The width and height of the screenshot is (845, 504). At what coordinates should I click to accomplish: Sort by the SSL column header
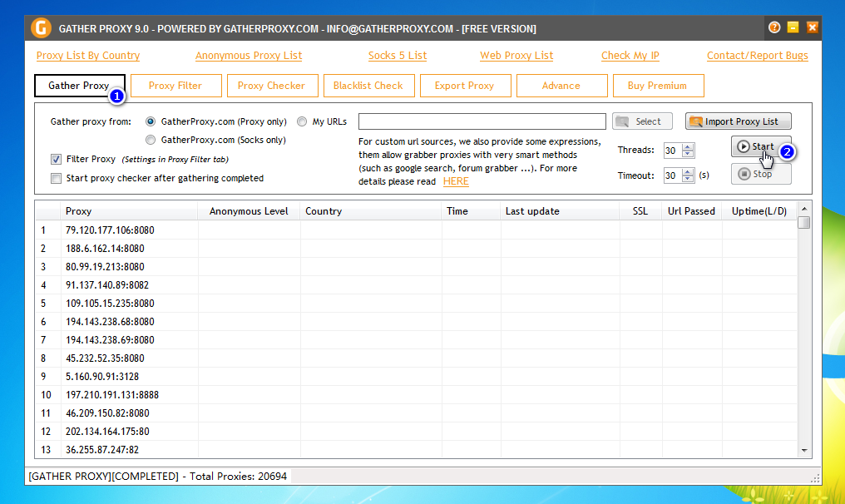click(640, 211)
